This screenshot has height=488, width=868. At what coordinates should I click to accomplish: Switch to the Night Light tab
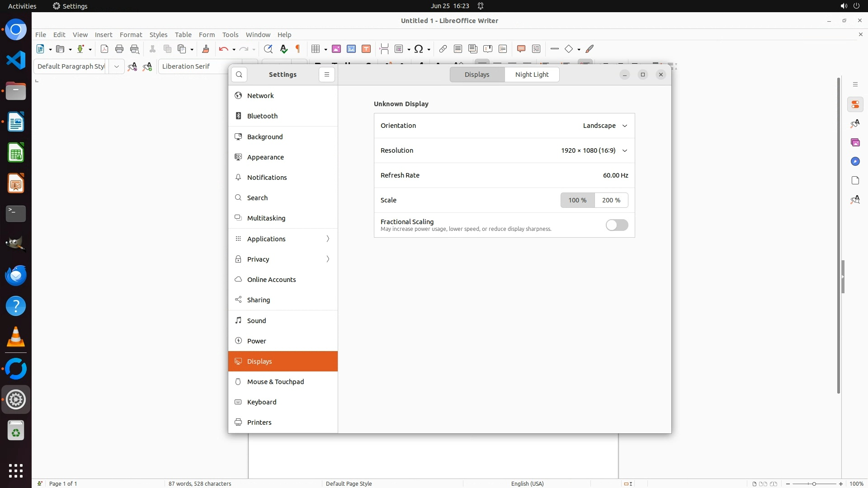[x=532, y=75]
